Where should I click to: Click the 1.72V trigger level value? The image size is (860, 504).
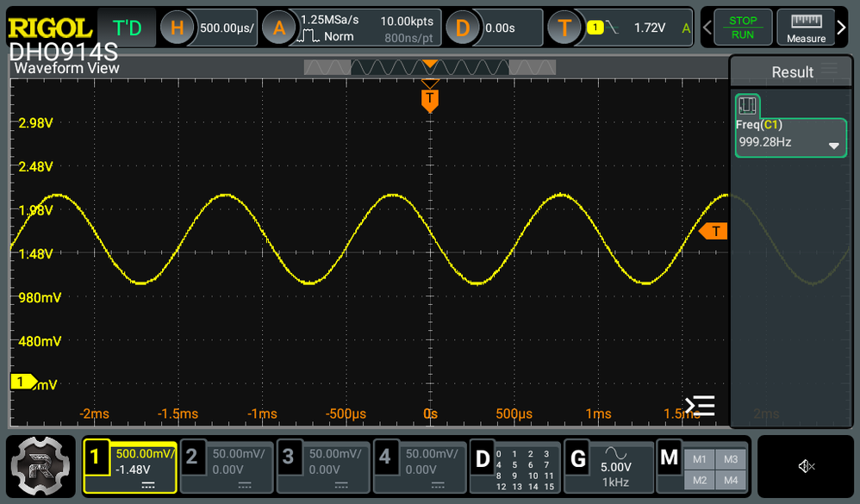(650, 28)
